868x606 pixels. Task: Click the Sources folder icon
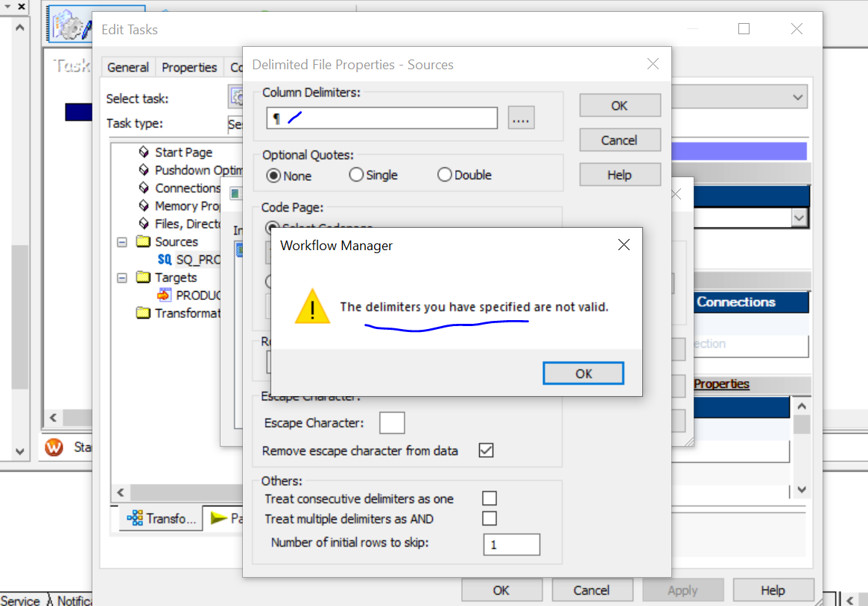coord(143,241)
